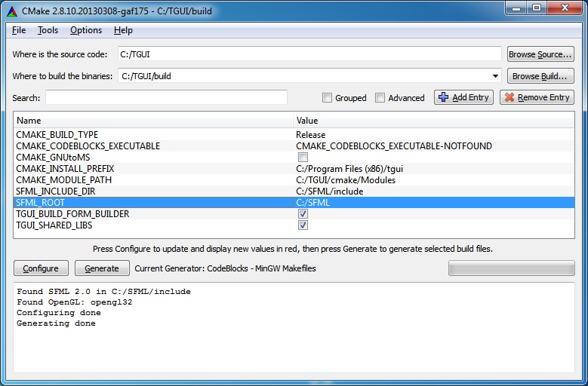This screenshot has width=588, height=386.
Task: Click the Configure button
Action: [41, 268]
